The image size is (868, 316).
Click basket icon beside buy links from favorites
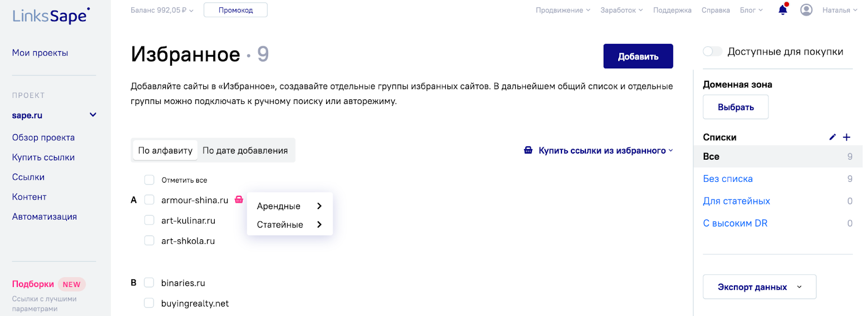528,150
